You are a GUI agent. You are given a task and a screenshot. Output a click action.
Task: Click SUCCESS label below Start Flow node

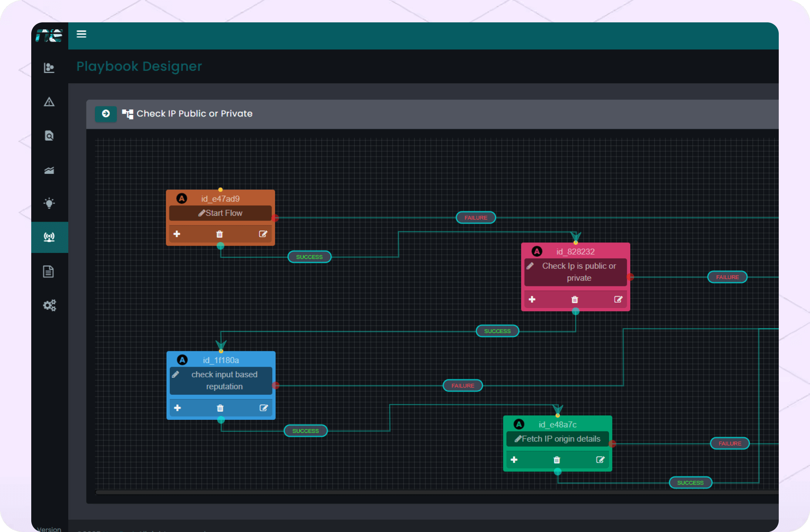[309, 257]
